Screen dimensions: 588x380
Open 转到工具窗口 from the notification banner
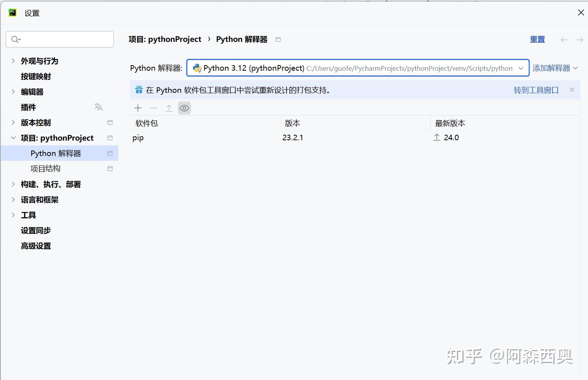[536, 90]
